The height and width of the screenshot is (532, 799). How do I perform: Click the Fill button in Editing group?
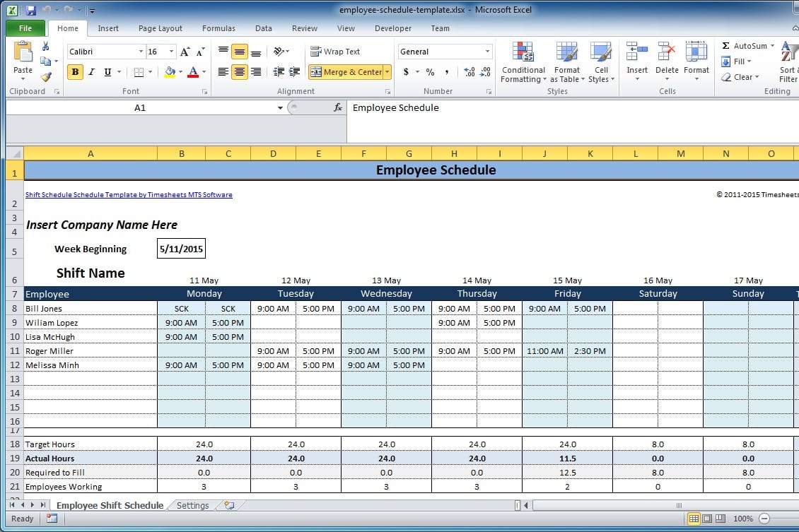point(737,61)
